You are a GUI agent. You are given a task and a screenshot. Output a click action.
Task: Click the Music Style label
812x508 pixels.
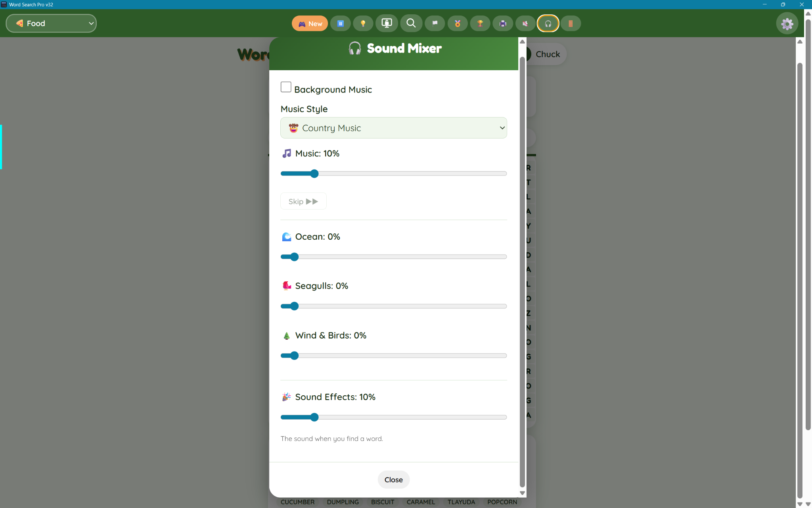(304, 109)
